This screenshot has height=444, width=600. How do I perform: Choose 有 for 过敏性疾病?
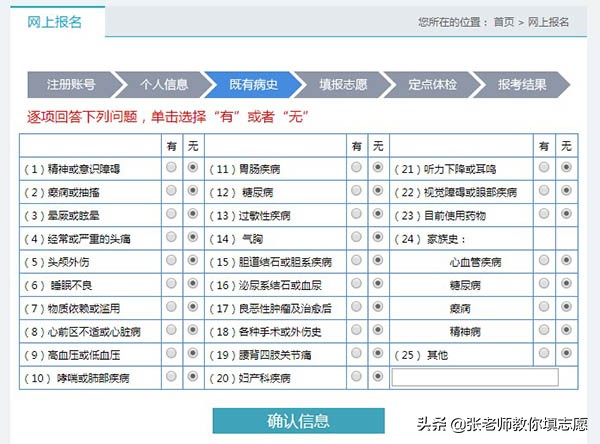356,214
